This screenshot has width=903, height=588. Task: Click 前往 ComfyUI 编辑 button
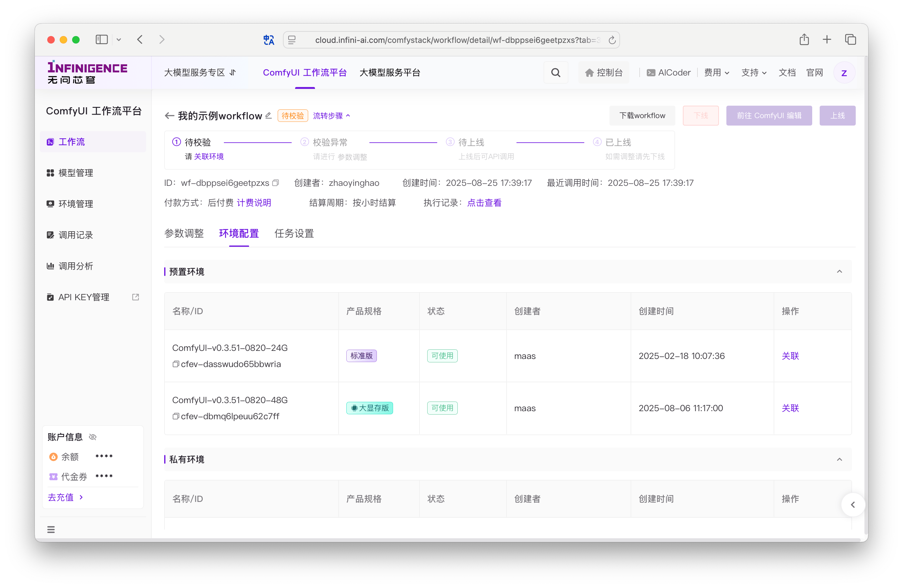click(x=769, y=116)
